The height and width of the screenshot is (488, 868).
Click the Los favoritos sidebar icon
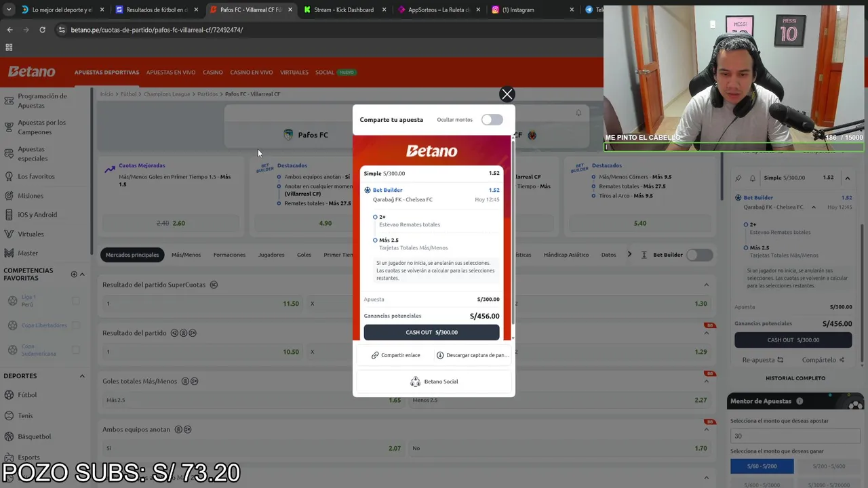point(9,176)
